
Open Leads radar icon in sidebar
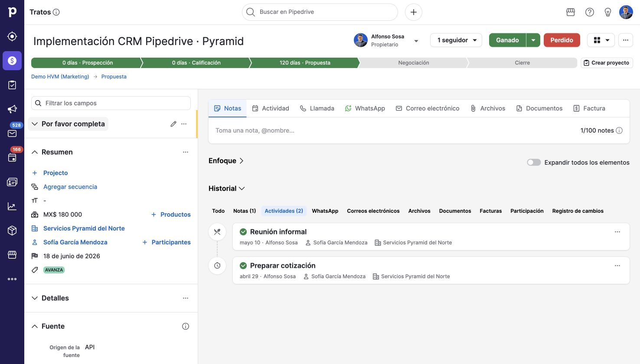12,36
